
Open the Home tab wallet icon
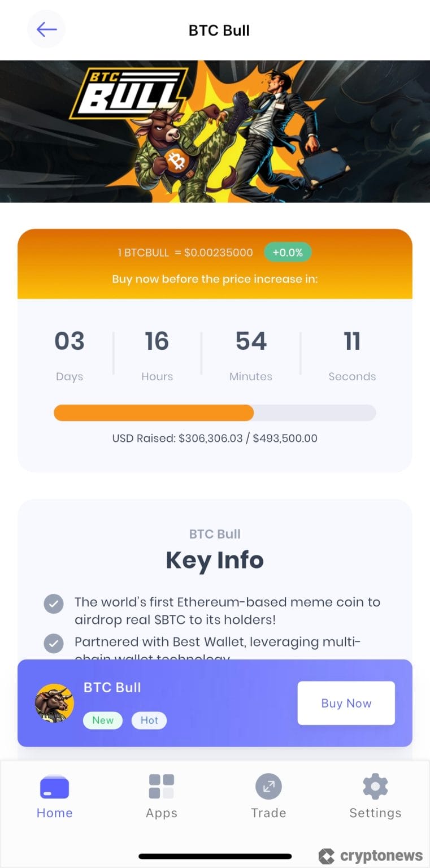[x=54, y=786]
